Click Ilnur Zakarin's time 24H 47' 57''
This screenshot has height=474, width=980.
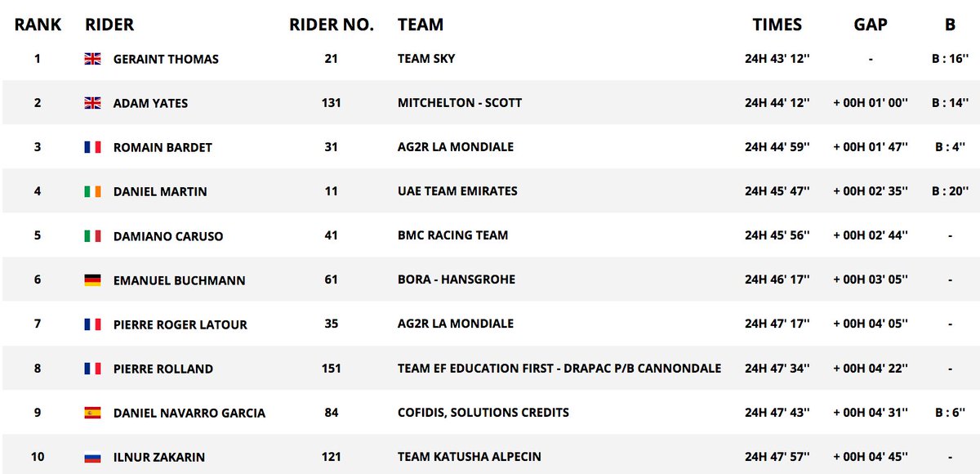coord(777,457)
